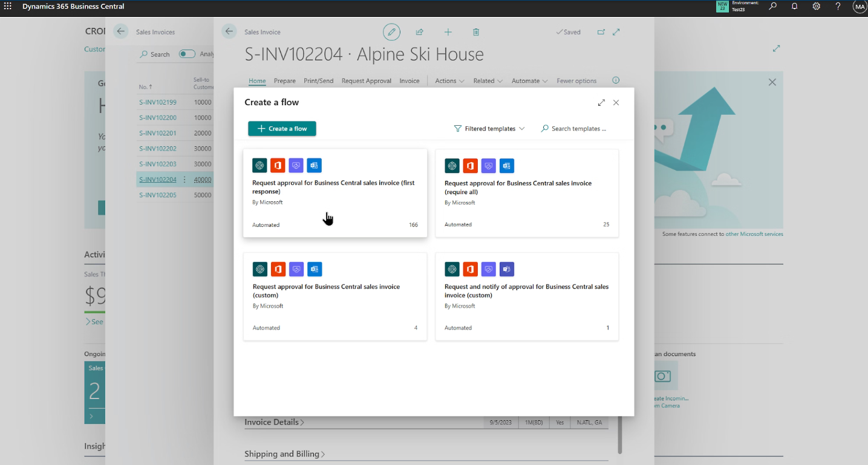
Task: Open the app launcher waffle menu
Action: coord(8,6)
